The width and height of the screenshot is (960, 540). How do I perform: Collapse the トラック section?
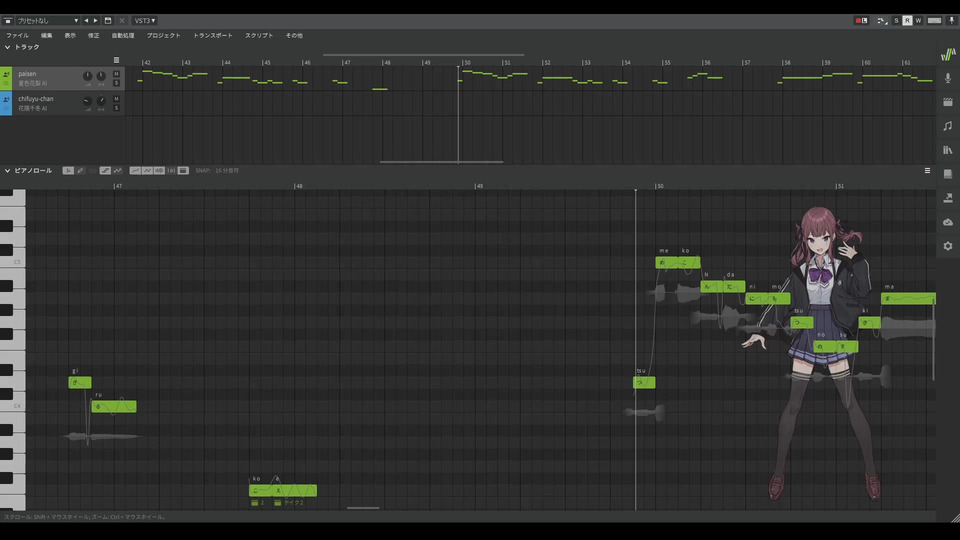pos(7,47)
